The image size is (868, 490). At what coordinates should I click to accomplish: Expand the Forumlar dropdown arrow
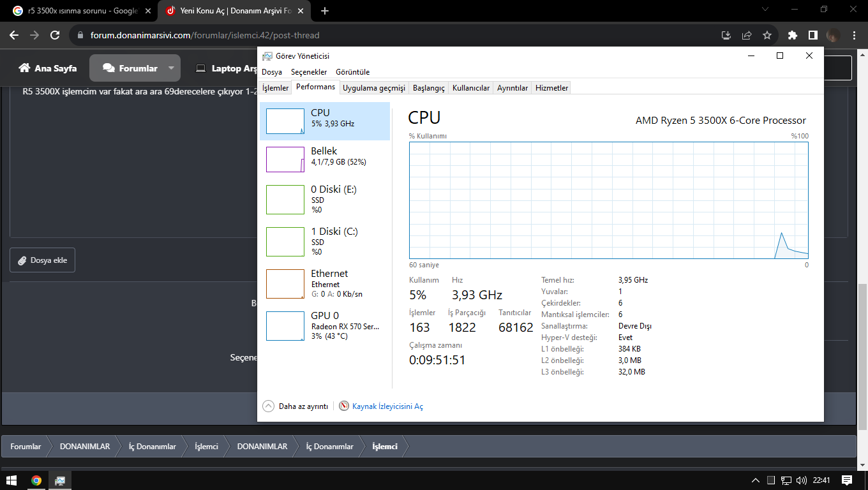pyautogui.click(x=171, y=68)
